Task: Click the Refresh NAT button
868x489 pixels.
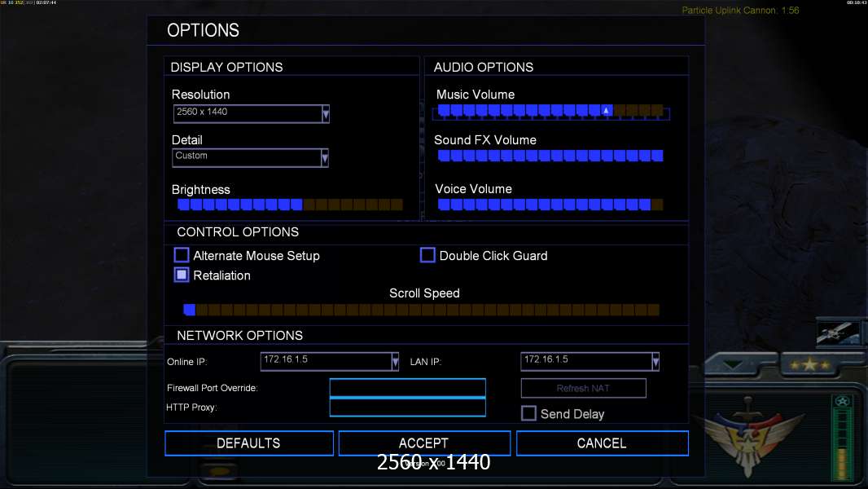Action: click(x=584, y=388)
